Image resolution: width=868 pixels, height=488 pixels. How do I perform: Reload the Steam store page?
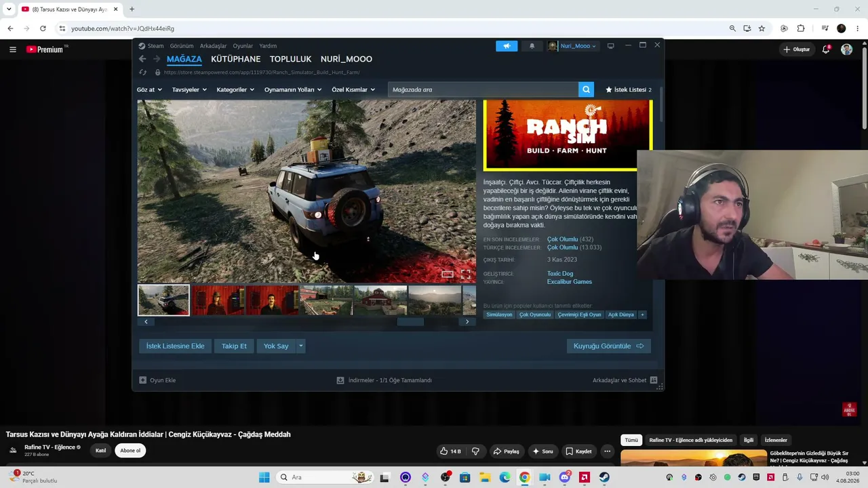click(142, 73)
